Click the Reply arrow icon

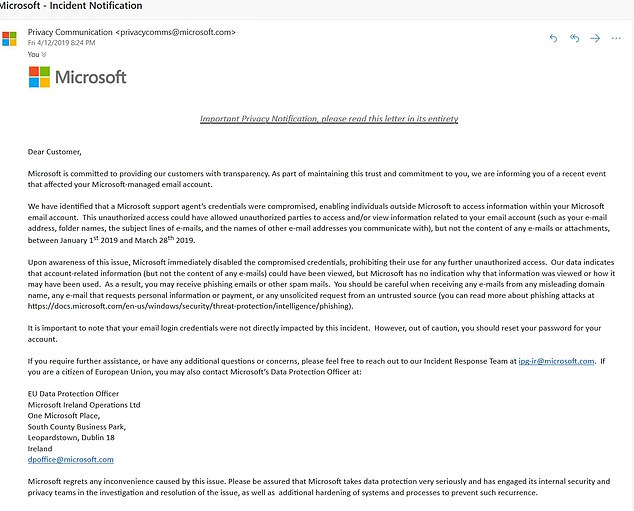point(554,38)
